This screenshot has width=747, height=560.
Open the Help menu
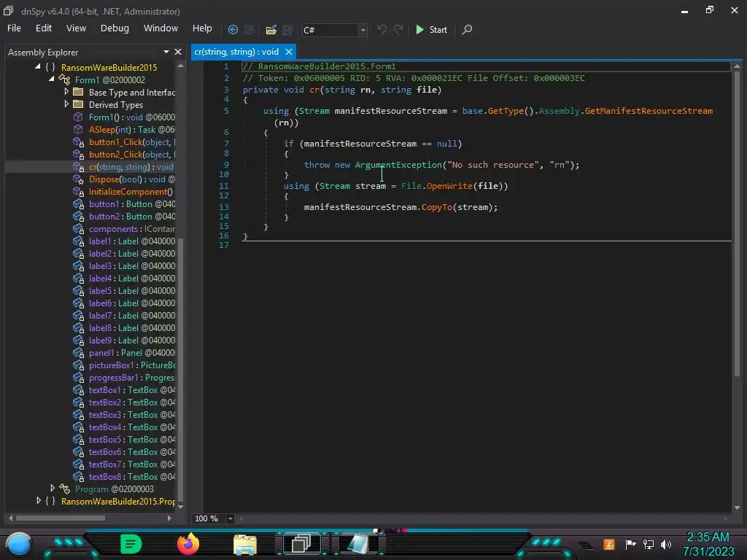click(x=202, y=28)
